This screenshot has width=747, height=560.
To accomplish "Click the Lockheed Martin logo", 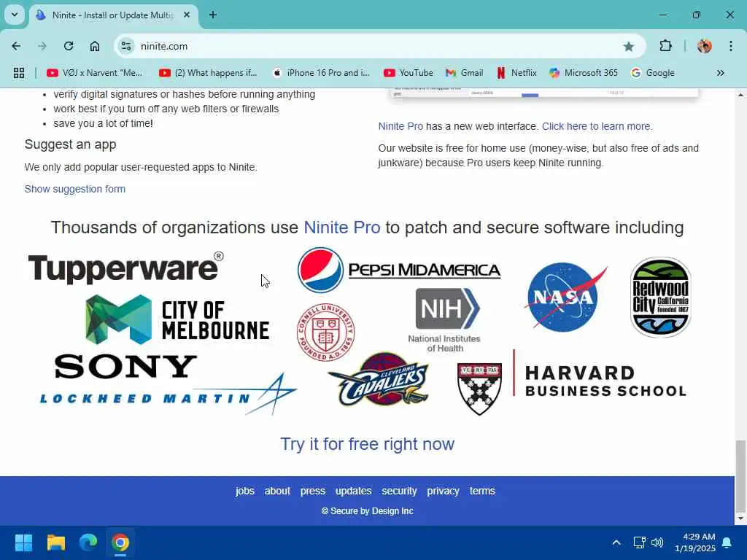I will [x=169, y=394].
